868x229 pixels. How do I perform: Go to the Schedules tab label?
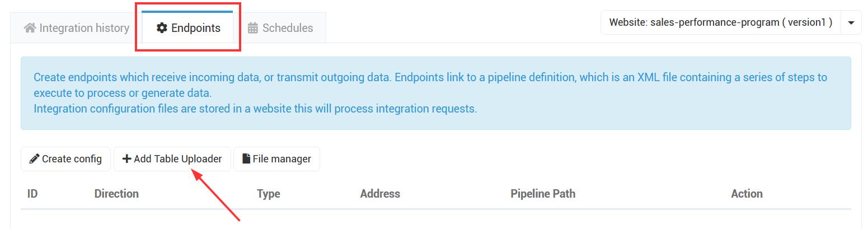[x=288, y=27]
